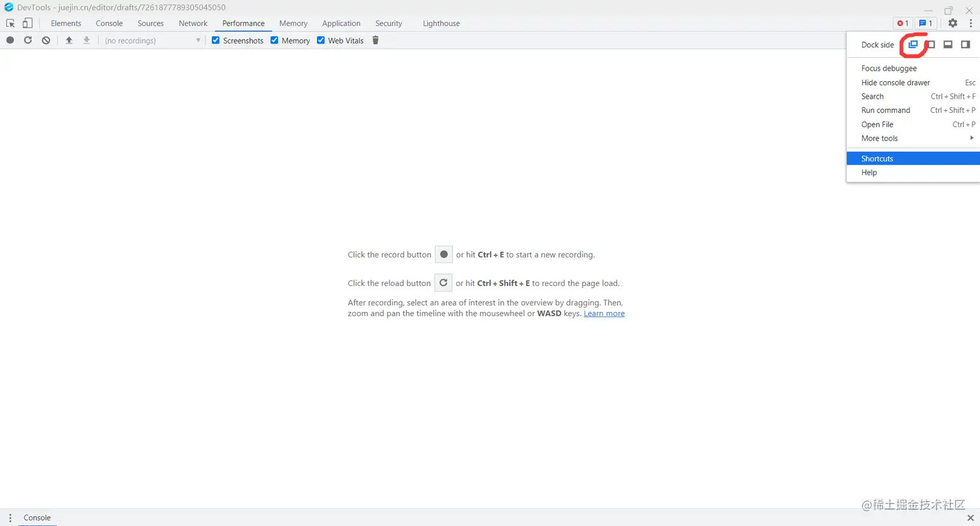Toggle the Web Vitals checkbox
Viewport: 980px width, 526px height.
pos(321,40)
